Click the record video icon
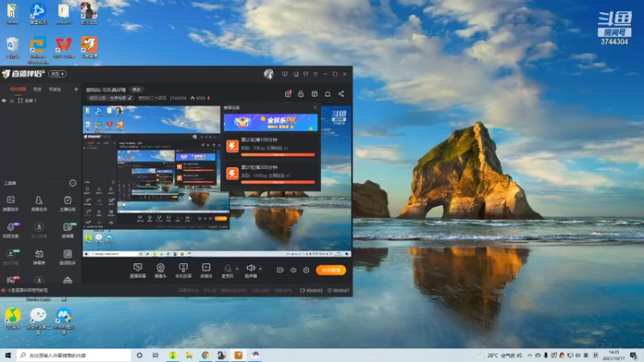 (x=280, y=270)
